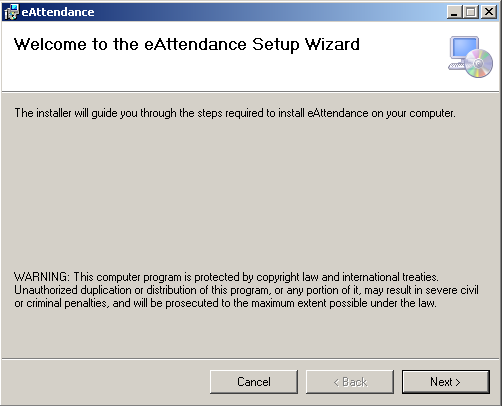The width and height of the screenshot is (502, 406).
Task: Click the disabled Back button
Action: 350,382
